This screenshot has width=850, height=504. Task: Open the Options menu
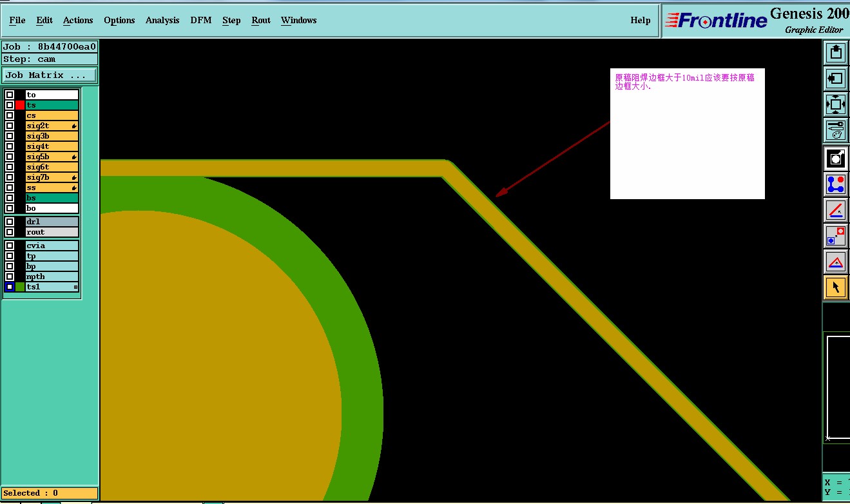[x=119, y=21]
